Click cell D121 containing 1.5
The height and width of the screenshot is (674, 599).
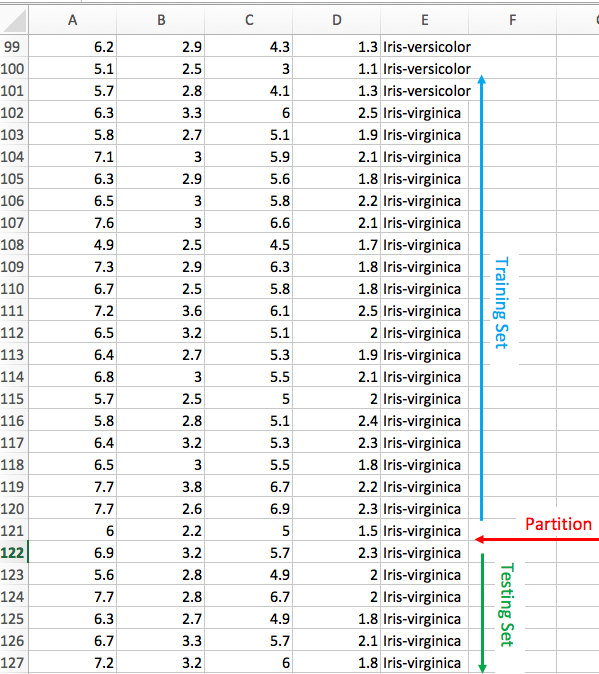point(336,531)
